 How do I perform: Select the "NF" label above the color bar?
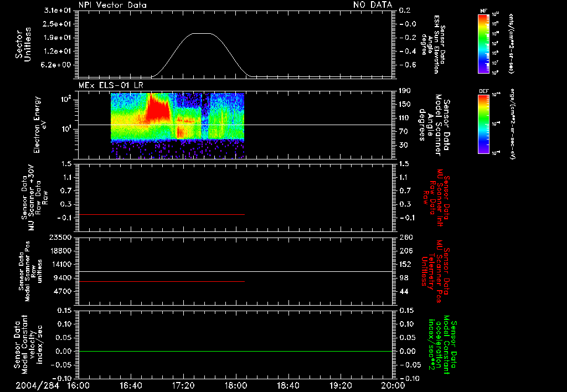click(x=483, y=11)
